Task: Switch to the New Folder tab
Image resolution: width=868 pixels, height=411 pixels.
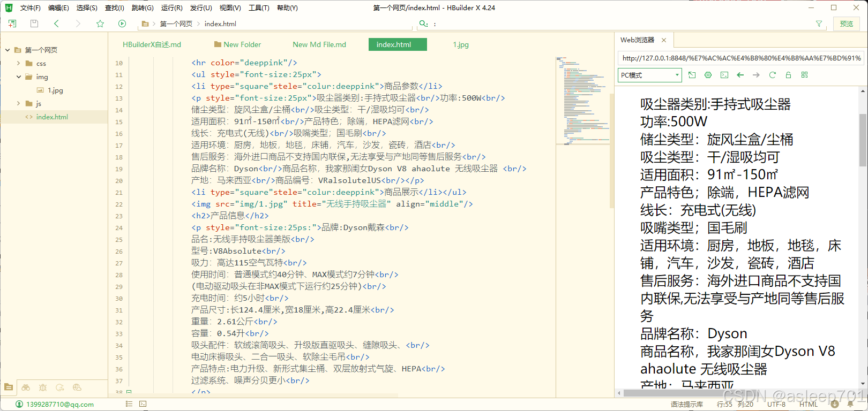Action: pyautogui.click(x=237, y=44)
